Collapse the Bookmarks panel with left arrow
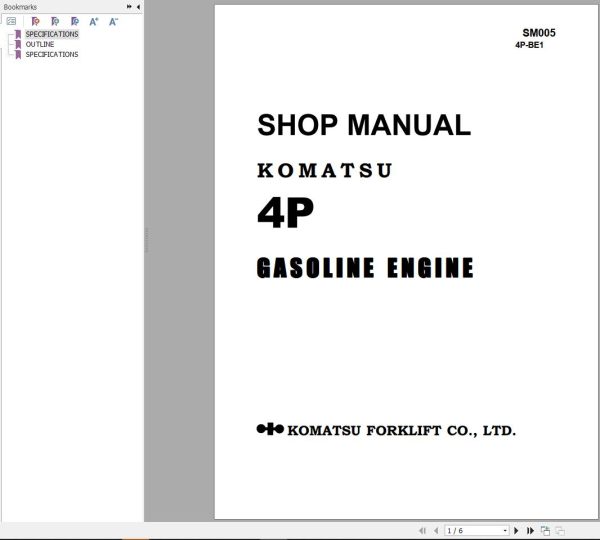The image size is (600, 540). [138, 7]
